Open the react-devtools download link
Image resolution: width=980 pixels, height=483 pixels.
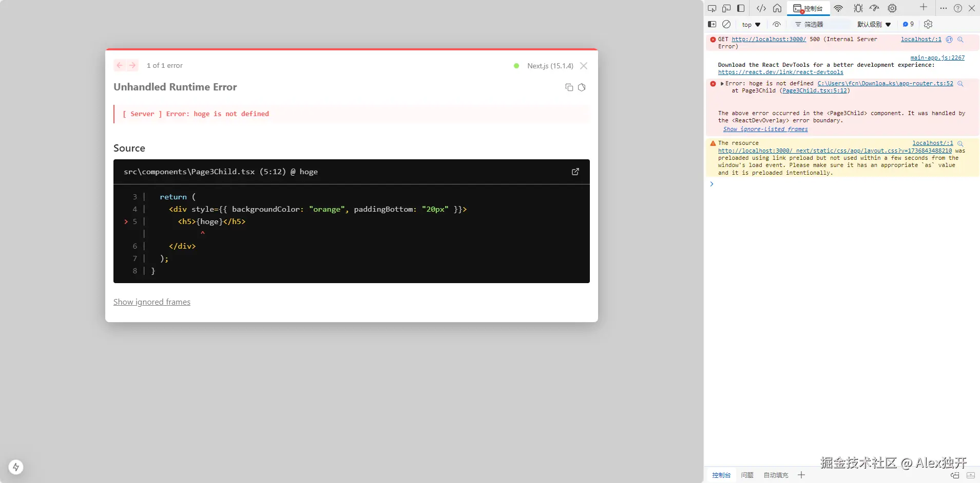click(x=780, y=72)
